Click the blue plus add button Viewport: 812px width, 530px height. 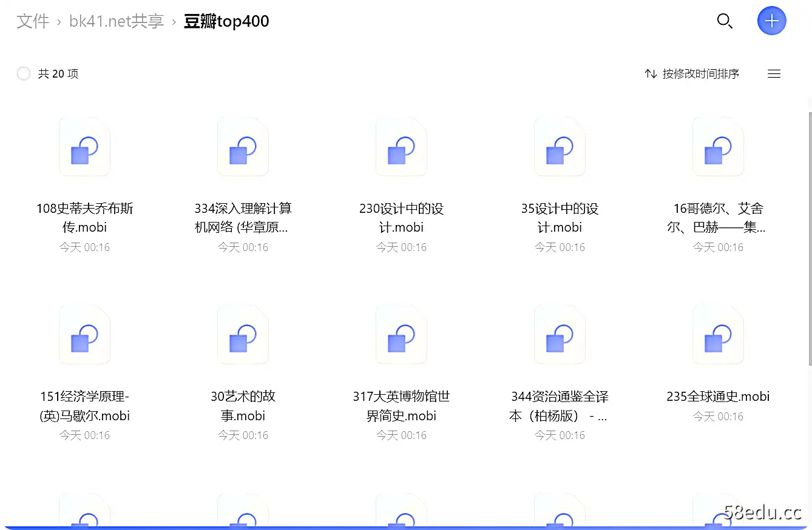[772, 21]
